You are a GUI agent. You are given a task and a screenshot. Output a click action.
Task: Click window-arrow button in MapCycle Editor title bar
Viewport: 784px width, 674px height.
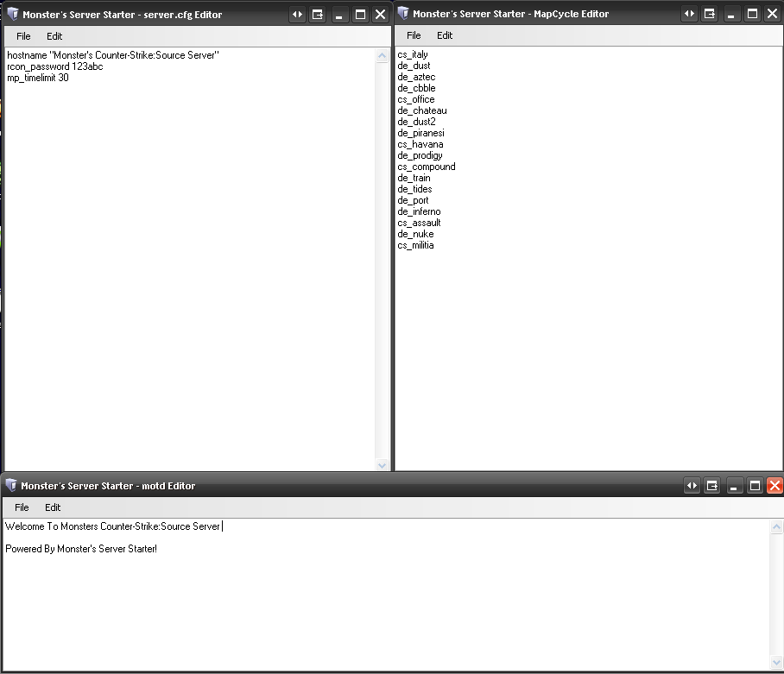710,14
